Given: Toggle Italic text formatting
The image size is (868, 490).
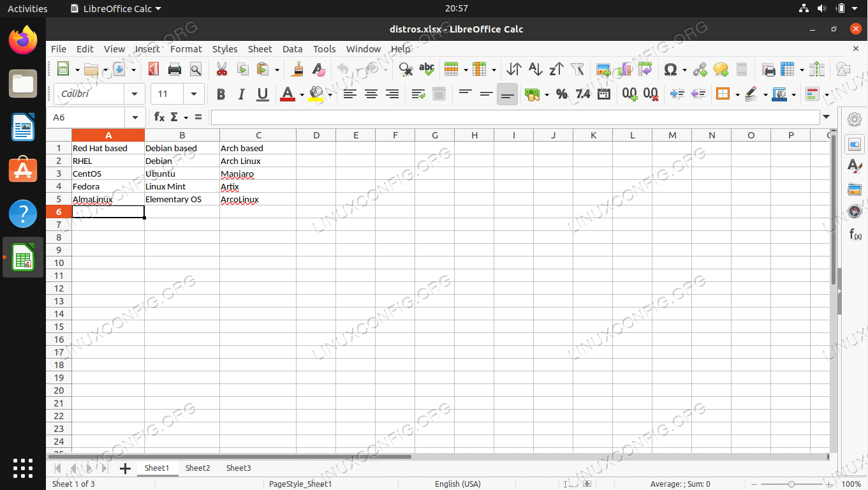Looking at the screenshot, I should pos(241,94).
